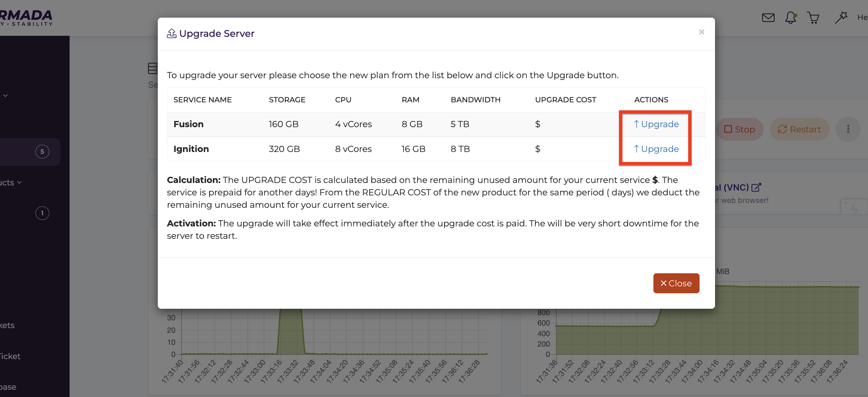The image size is (868, 397).
Task: Open the Ticket item in the sidebar
Action: [x=10, y=356]
